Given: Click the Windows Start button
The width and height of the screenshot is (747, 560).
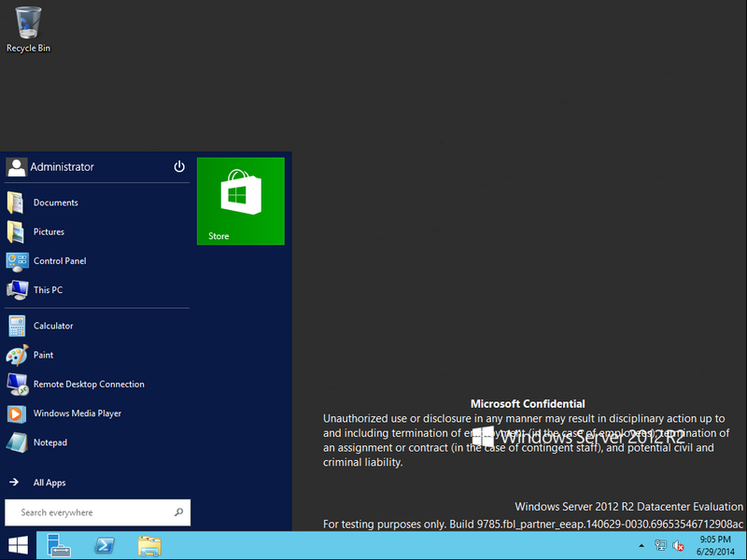Looking at the screenshot, I should (x=18, y=545).
